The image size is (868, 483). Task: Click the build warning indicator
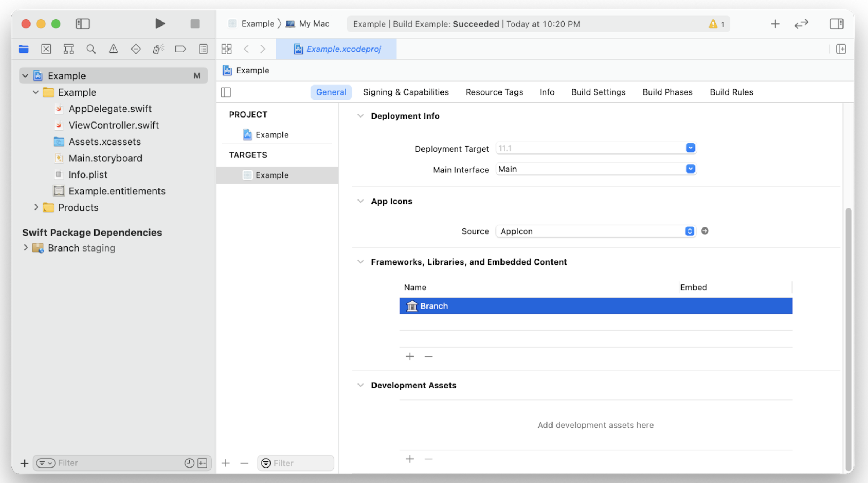pos(717,24)
